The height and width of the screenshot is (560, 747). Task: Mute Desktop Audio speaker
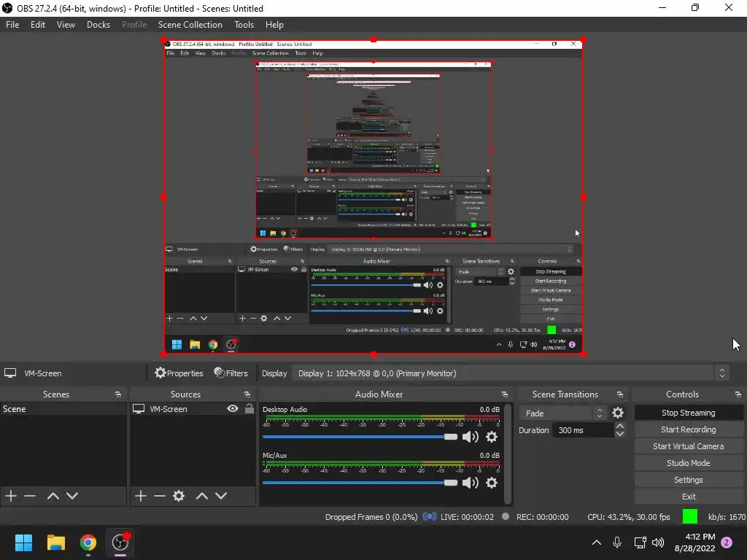471,437
